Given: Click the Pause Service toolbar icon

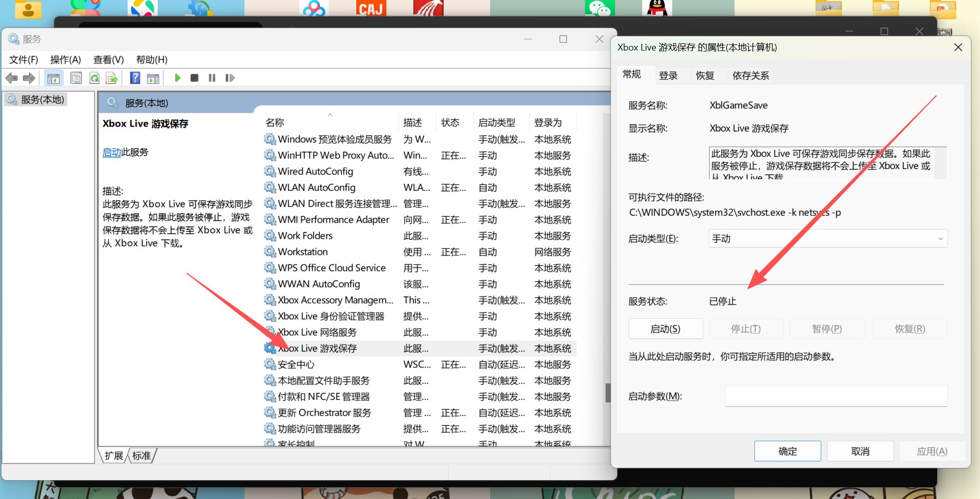Looking at the screenshot, I should (212, 78).
